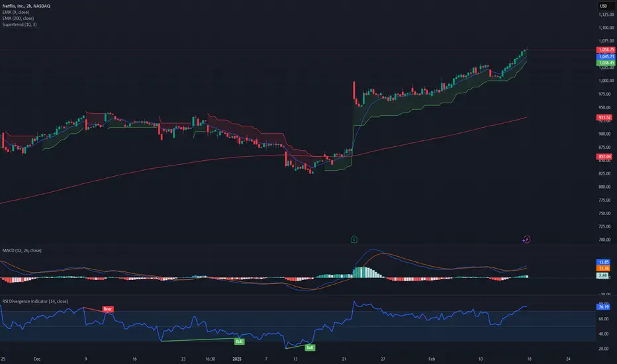Screen dimensions: 617x364
Task: Click the Bull label ending the long green line
Action: point(239,341)
